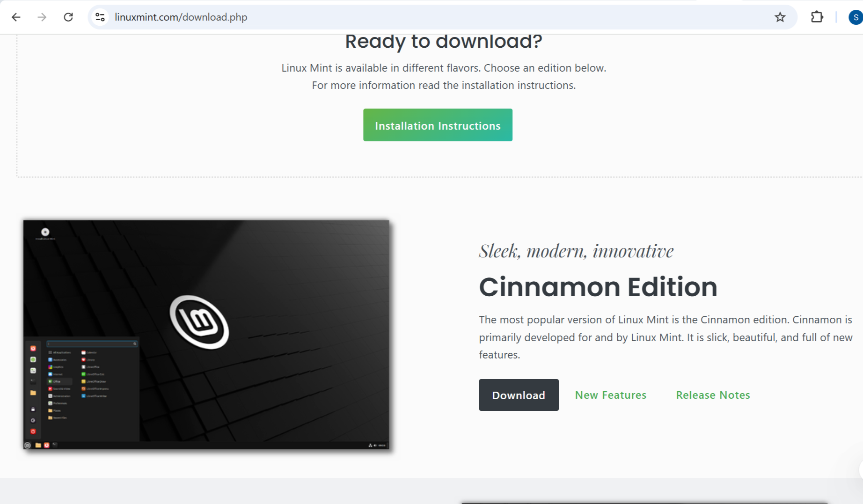Click the search field in Cinnamon menu preview
The height and width of the screenshot is (504, 863).
(91, 343)
